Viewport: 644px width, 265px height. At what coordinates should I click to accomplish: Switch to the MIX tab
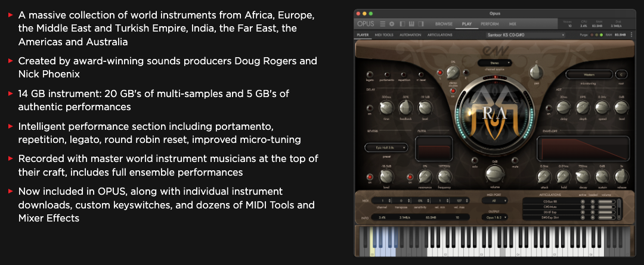click(513, 24)
